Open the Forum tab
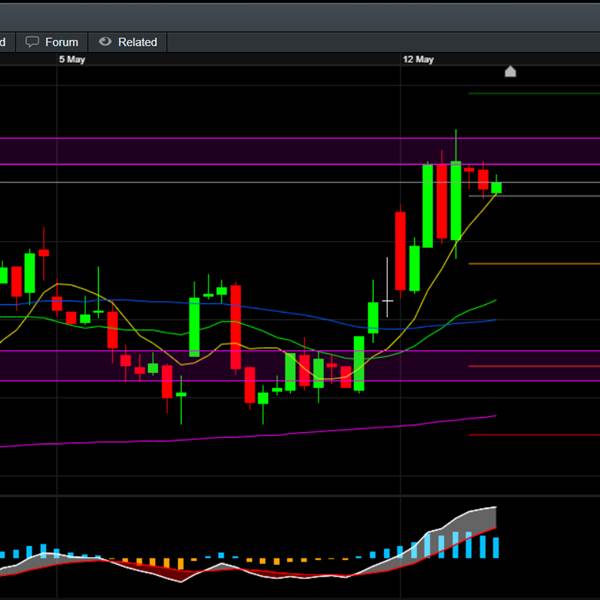 (x=52, y=42)
